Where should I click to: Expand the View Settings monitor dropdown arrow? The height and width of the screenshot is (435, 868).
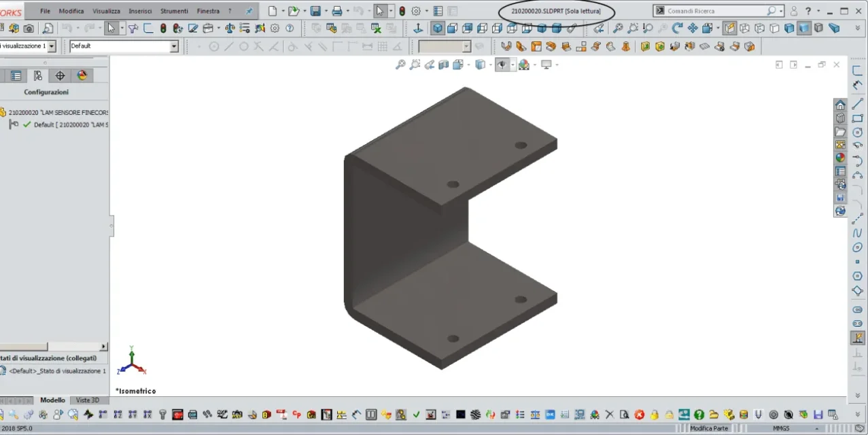(557, 65)
